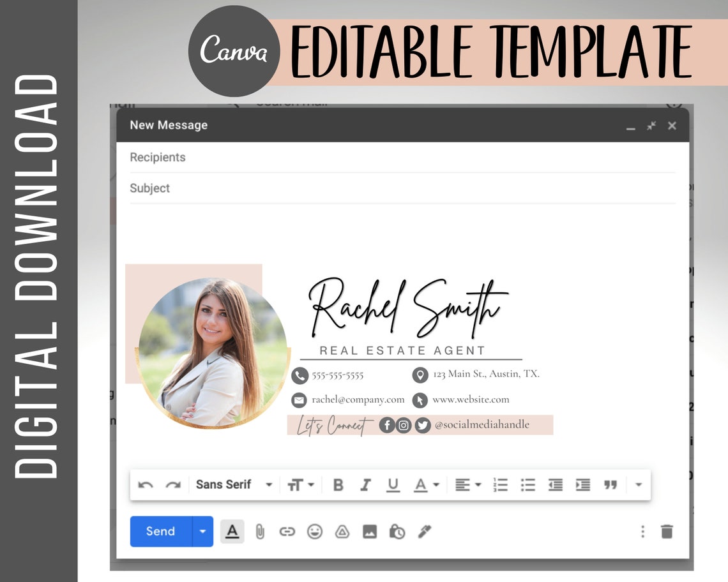Toggle underline formatting
Image resolution: width=728 pixels, height=582 pixels.
(393, 484)
